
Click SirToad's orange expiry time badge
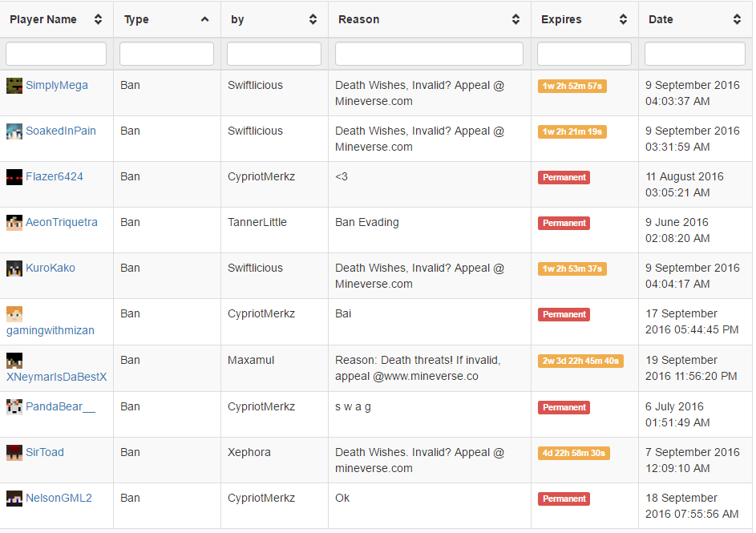(573, 453)
